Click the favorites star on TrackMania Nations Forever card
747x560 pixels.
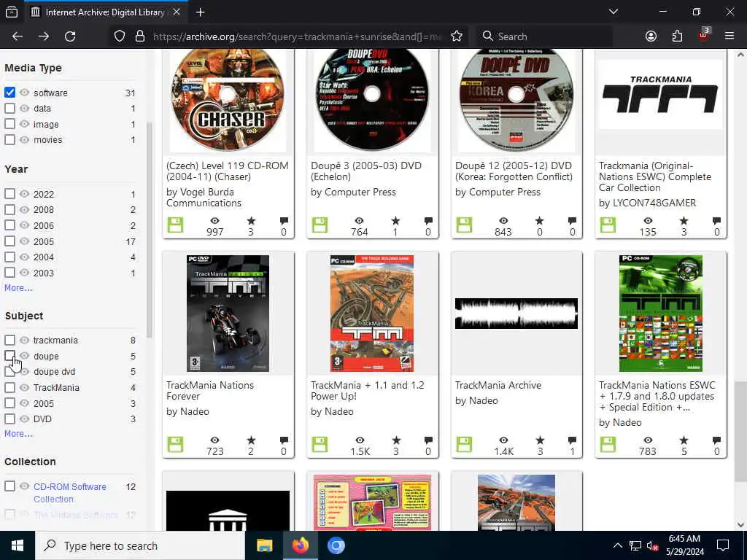click(251, 440)
